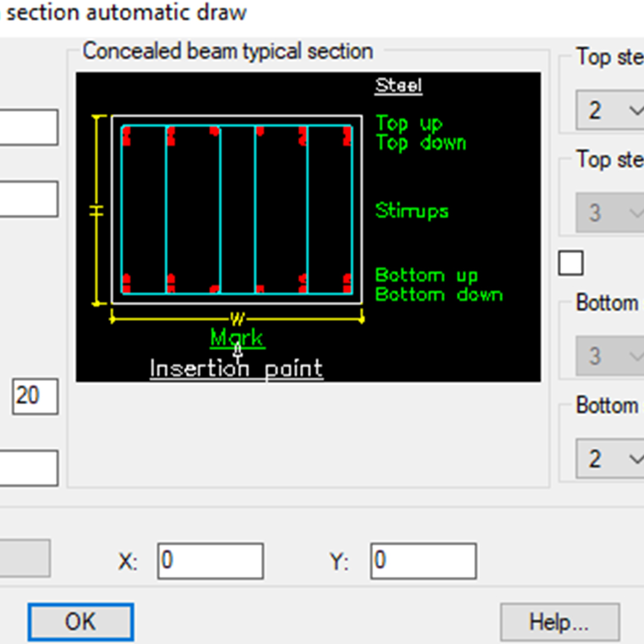
Task: Enable the checkbox above the Bottom steel section
Action: pos(570,262)
